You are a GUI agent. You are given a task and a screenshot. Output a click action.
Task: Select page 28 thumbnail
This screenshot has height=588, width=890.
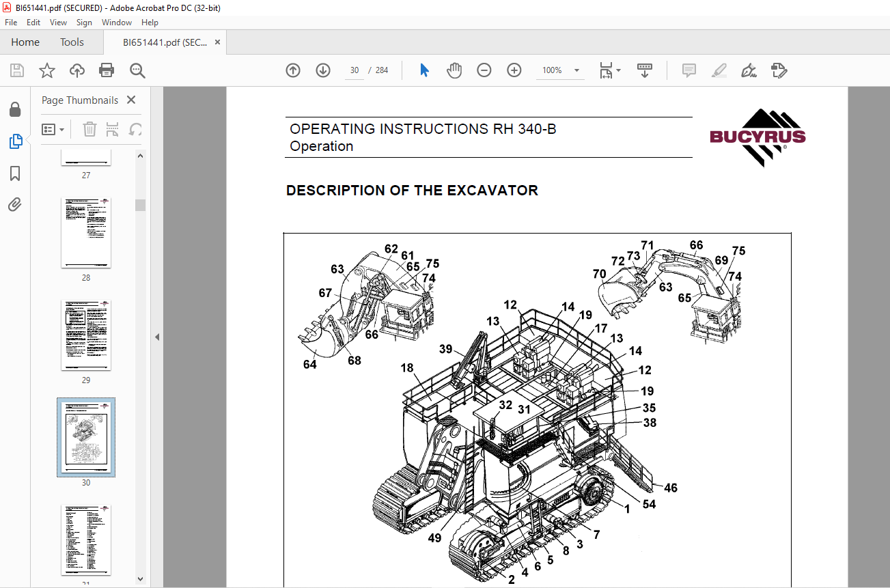(x=86, y=233)
